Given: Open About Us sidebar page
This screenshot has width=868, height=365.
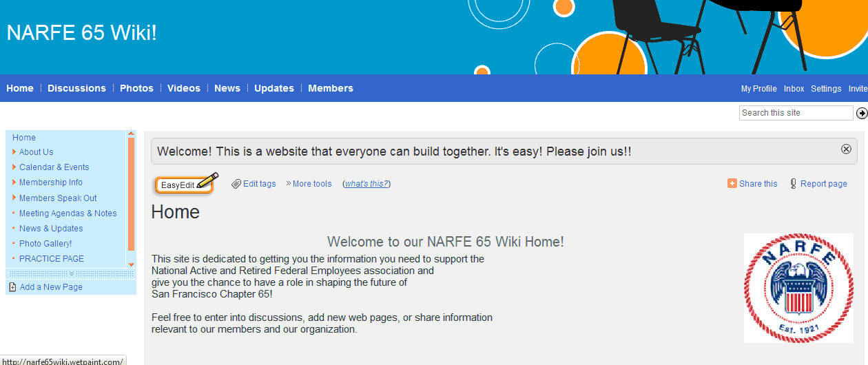Looking at the screenshot, I should (36, 152).
